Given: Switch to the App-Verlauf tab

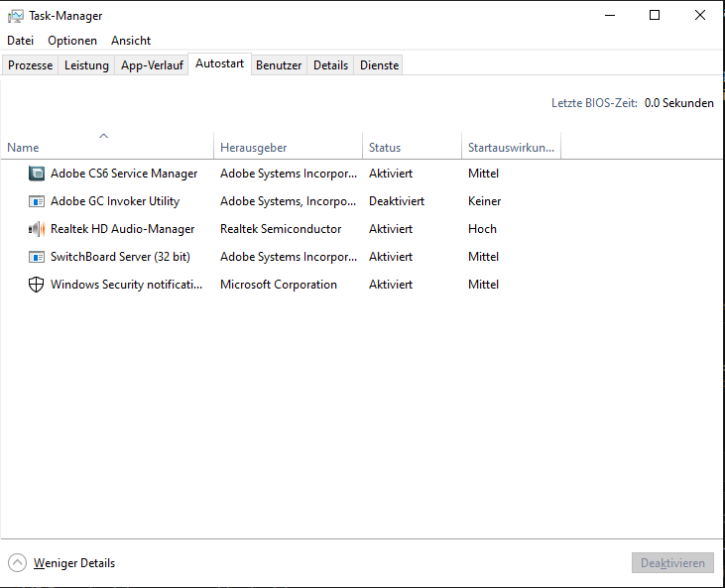Looking at the screenshot, I should [152, 65].
